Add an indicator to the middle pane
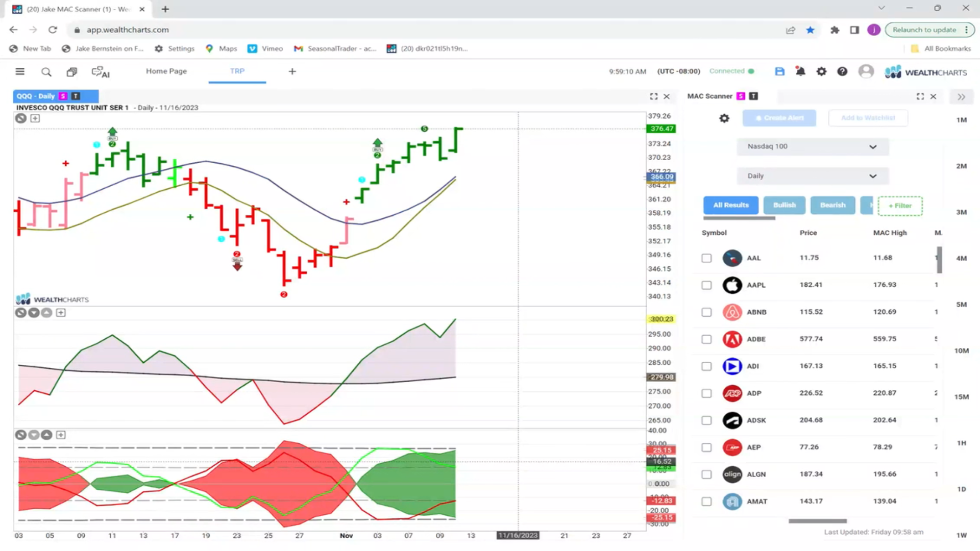980x551 pixels. [61, 313]
